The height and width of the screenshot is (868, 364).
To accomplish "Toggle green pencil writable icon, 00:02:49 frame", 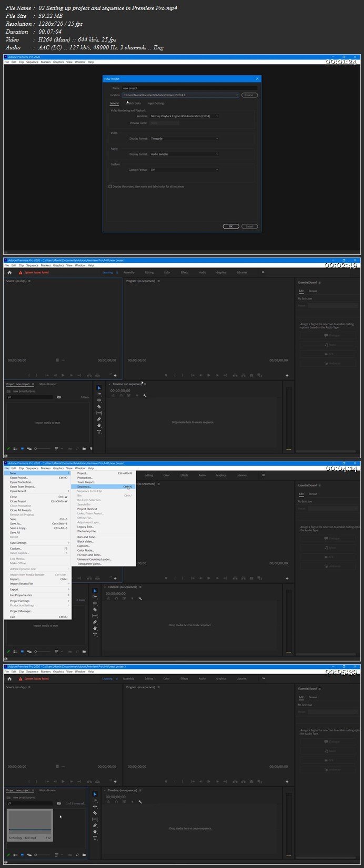I will click(x=8, y=449).
